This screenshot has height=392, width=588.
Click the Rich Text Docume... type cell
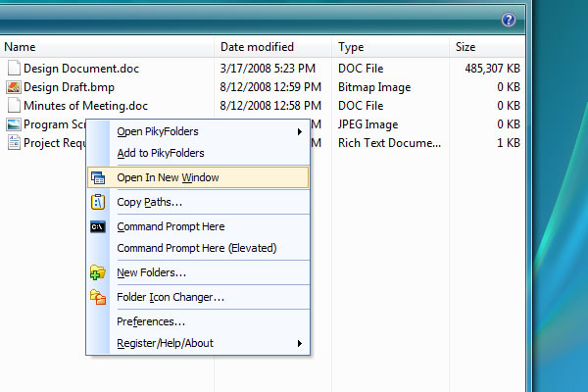click(x=389, y=143)
